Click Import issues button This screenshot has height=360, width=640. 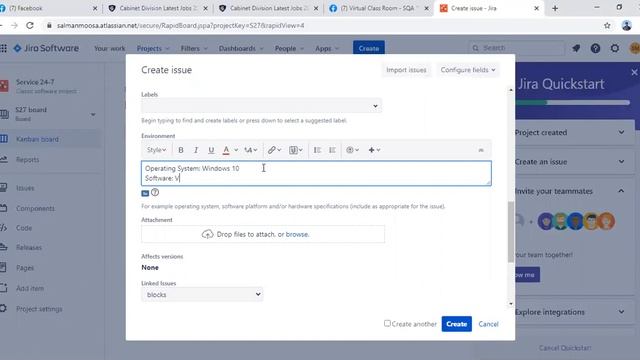(406, 70)
